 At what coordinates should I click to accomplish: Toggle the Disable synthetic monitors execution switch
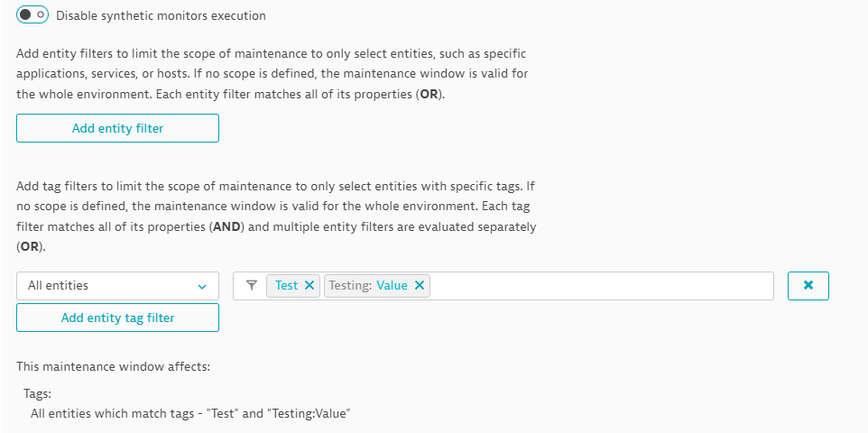coord(32,15)
